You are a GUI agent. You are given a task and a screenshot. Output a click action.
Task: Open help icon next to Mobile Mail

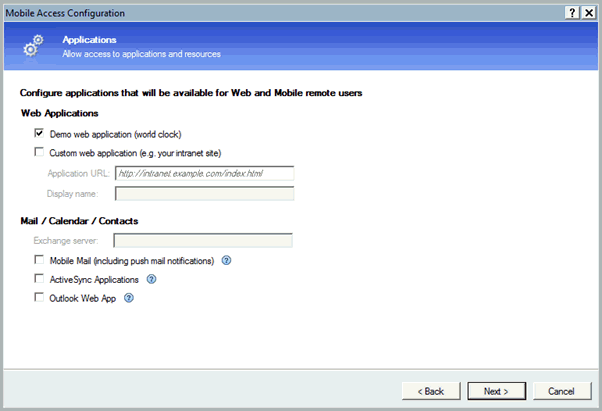tap(226, 261)
